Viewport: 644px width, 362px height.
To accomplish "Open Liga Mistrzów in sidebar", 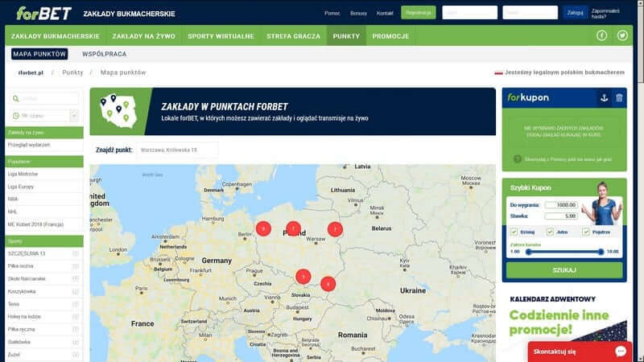I will [44, 174].
